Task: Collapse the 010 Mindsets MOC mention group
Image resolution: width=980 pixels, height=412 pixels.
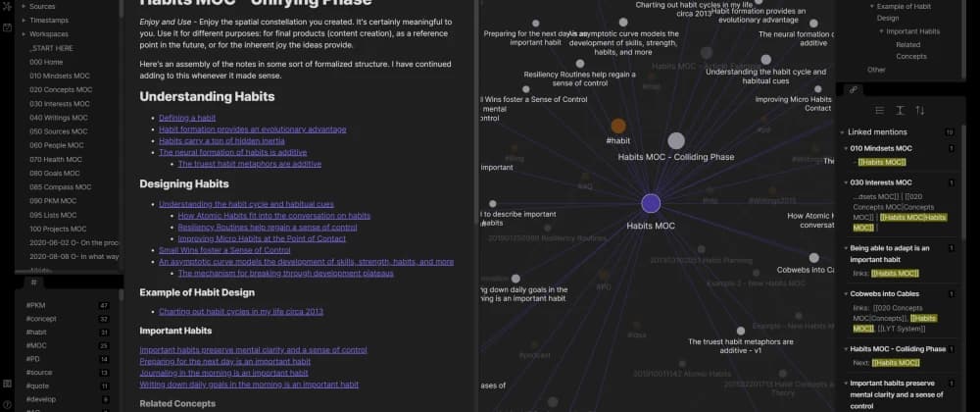Action: point(846,148)
